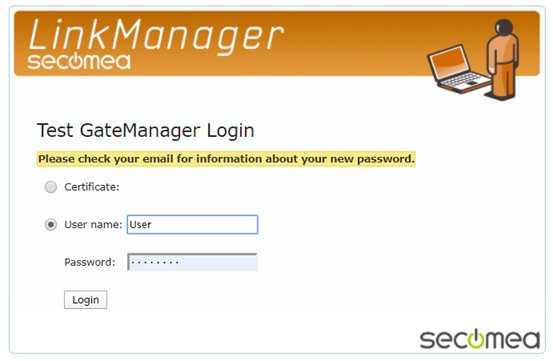Click the User name: label text

tap(93, 225)
